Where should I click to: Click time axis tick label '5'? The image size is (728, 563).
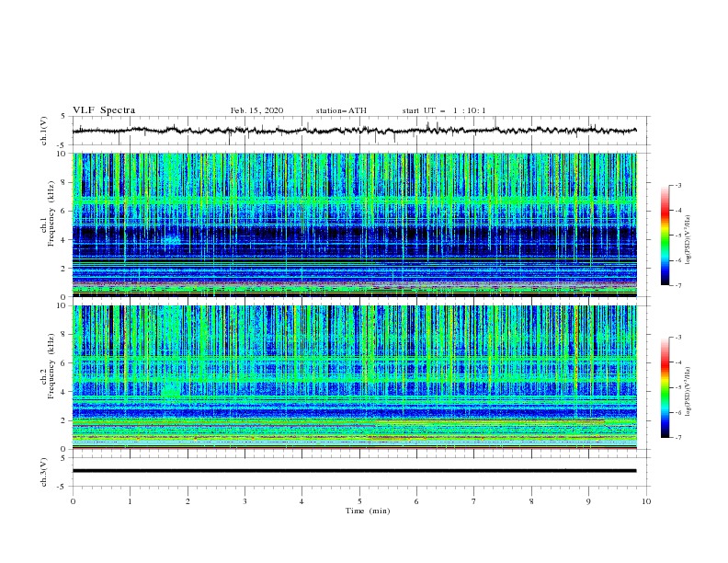(359, 501)
